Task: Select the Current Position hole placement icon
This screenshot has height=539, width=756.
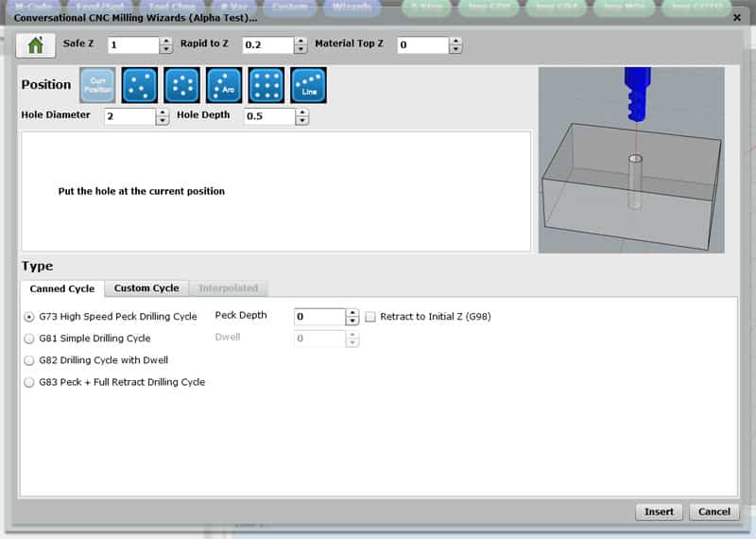Action: (x=97, y=84)
